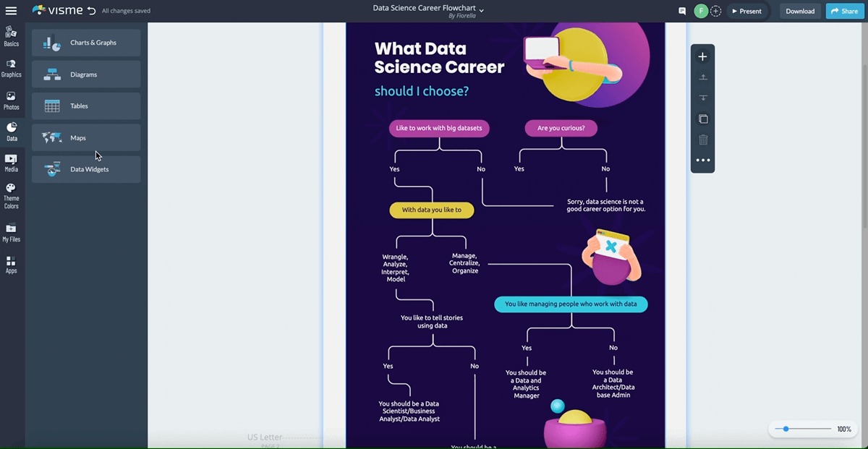Open the Apps panel
868x449 pixels.
pyautogui.click(x=12, y=265)
